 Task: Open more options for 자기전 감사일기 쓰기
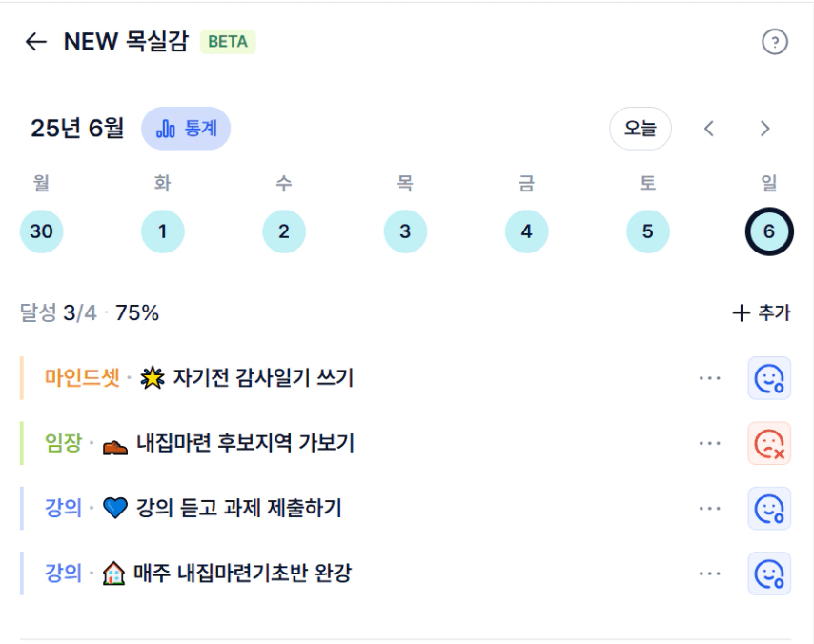coord(709,378)
